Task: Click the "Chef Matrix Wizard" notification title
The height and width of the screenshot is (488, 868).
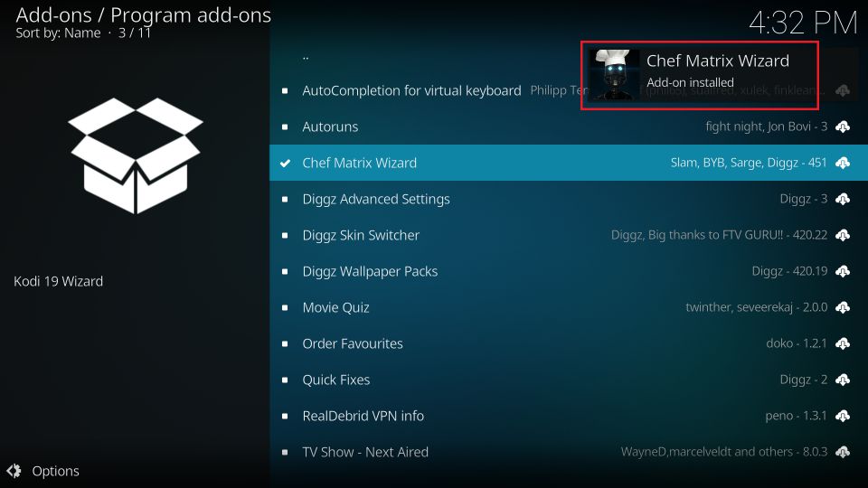Action: click(x=718, y=61)
